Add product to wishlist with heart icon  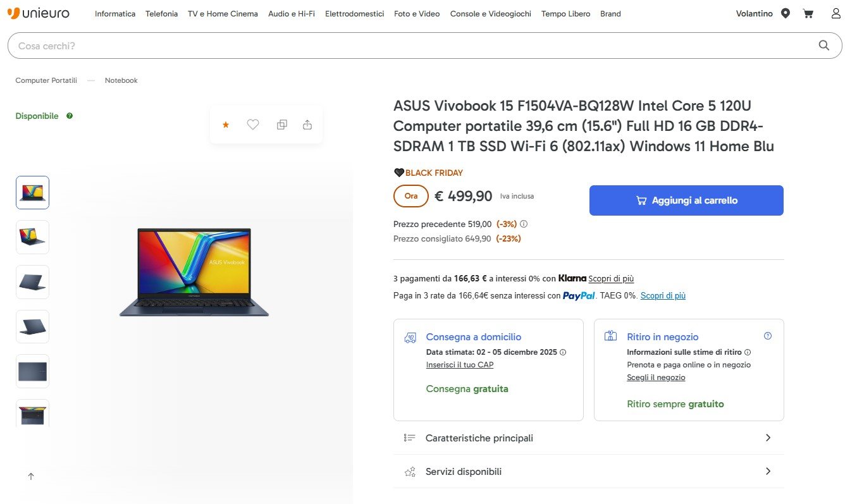point(253,125)
